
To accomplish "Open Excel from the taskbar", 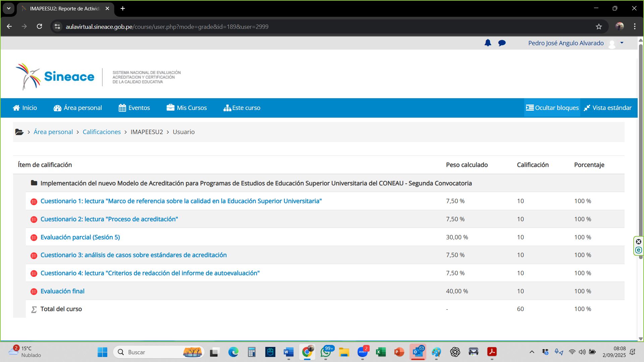I will (381, 352).
